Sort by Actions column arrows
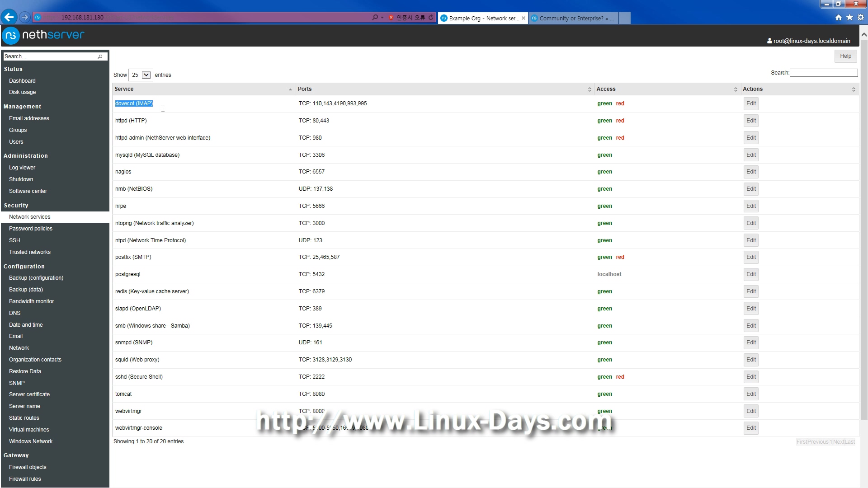 click(854, 89)
